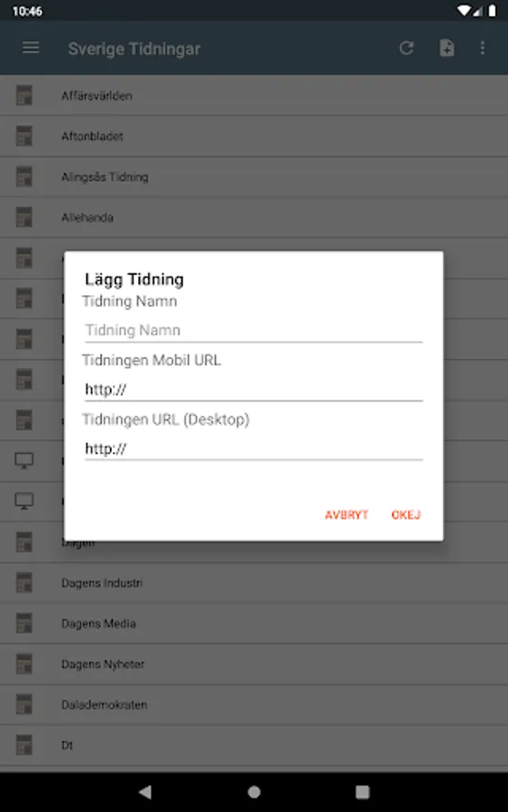Select Alingsås Tidning from the list
Viewport: 508px width, 812px height.
(254, 177)
